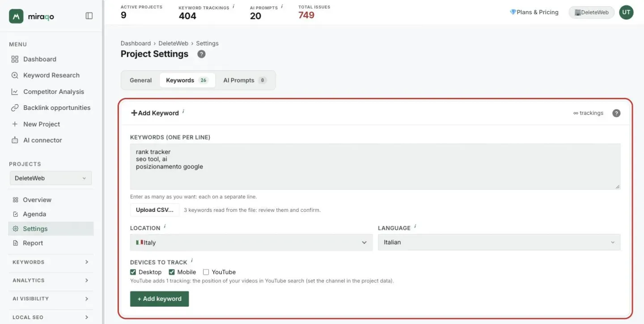Click the Competitor Analysis chart icon
This screenshot has width=644, height=324.
pyautogui.click(x=15, y=92)
